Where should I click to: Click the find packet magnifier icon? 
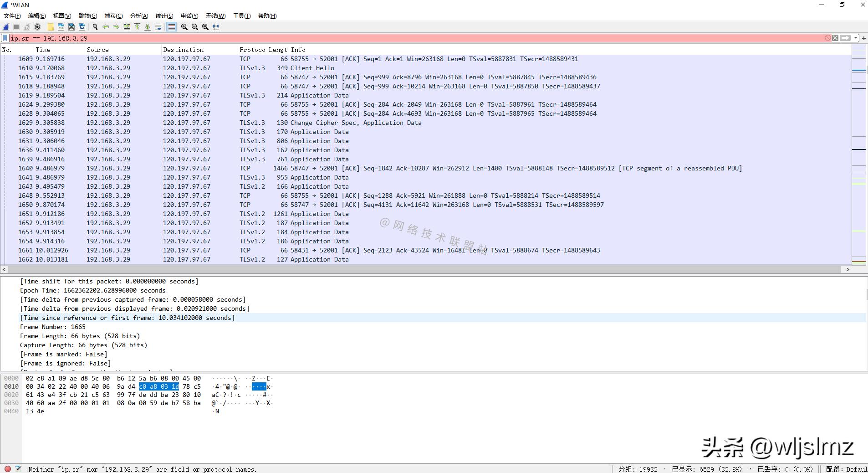95,27
